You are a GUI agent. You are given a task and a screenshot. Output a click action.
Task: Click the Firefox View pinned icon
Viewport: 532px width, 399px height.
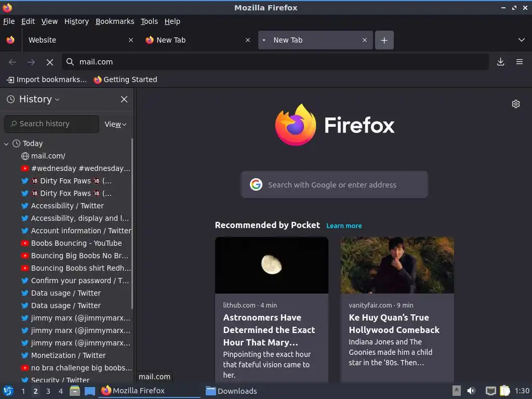[10, 40]
